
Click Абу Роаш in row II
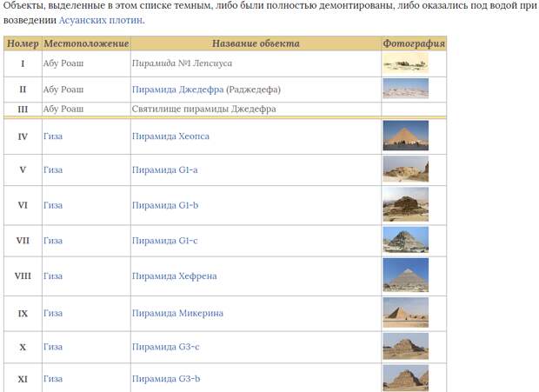click(63, 90)
